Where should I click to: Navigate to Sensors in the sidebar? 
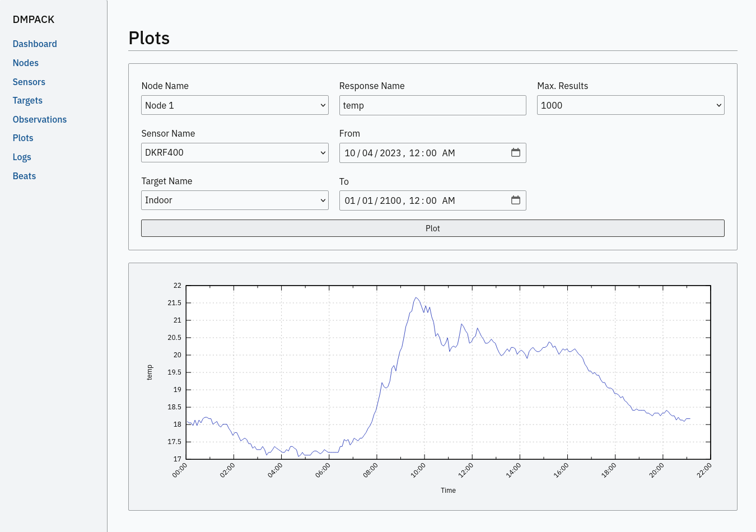tap(29, 82)
